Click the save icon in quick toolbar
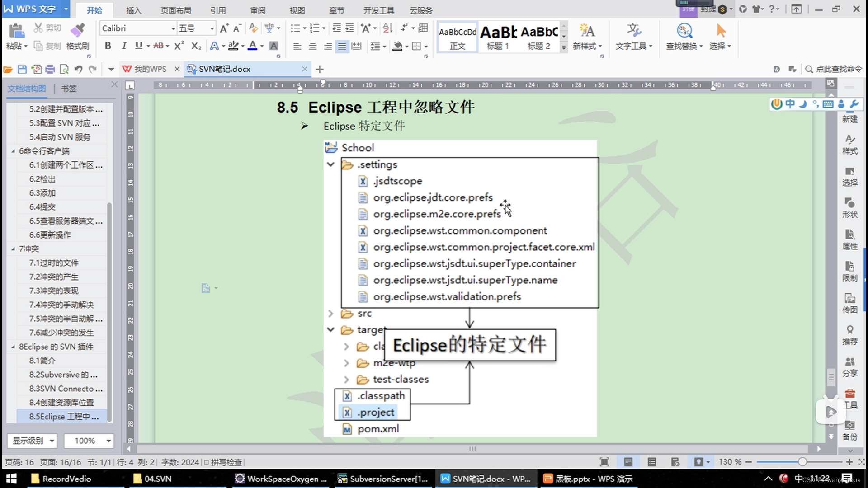 [22, 69]
